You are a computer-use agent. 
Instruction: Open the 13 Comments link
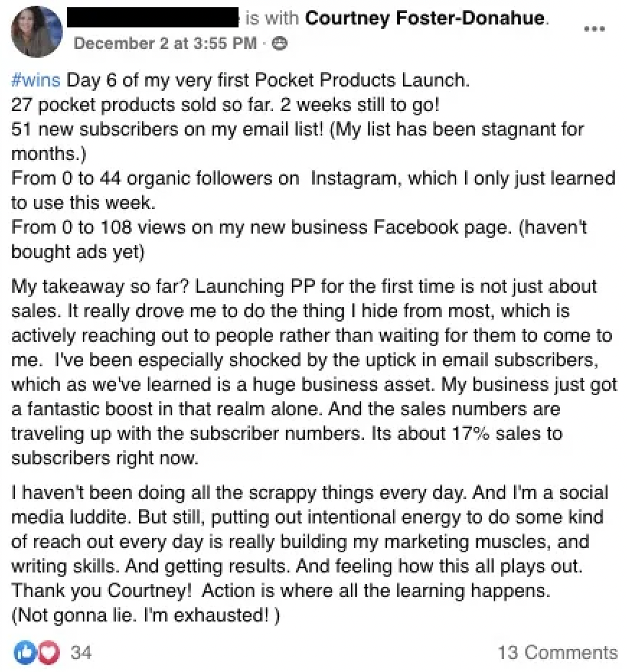coord(557,653)
